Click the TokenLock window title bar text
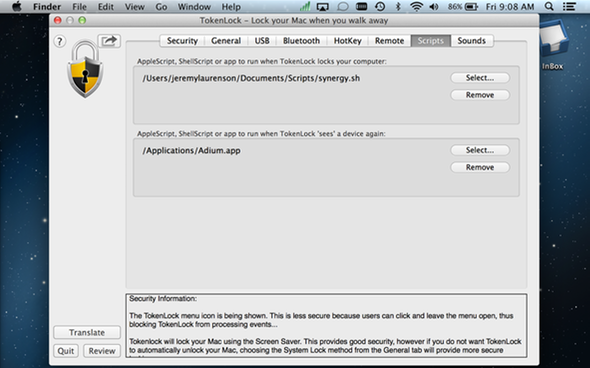 coord(294,20)
